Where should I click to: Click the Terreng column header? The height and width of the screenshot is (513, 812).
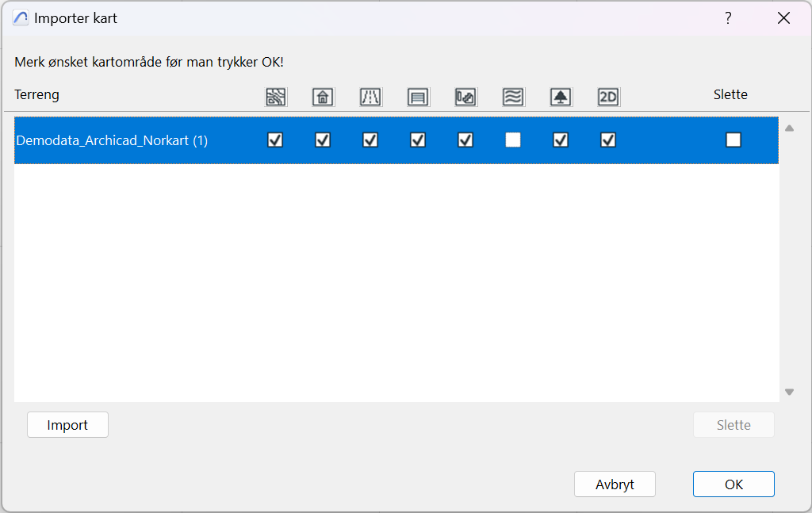[x=36, y=94]
